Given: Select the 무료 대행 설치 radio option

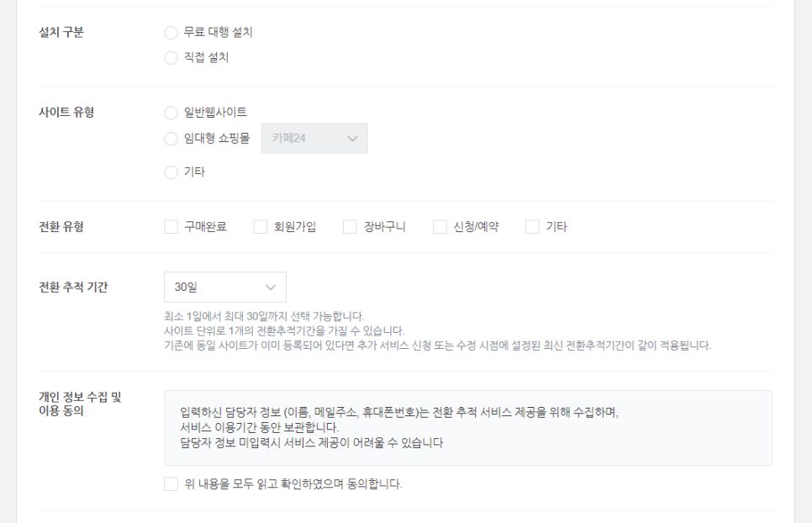Looking at the screenshot, I should tap(171, 33).
